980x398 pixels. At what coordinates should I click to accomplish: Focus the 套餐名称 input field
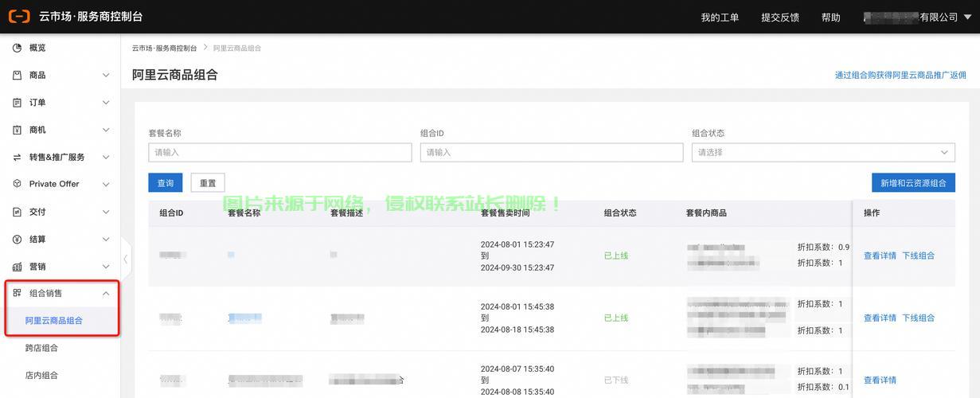(280, 152)
